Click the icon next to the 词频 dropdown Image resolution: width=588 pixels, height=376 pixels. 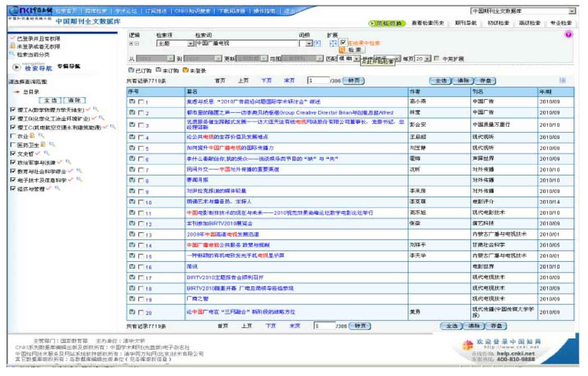(317, 43)
